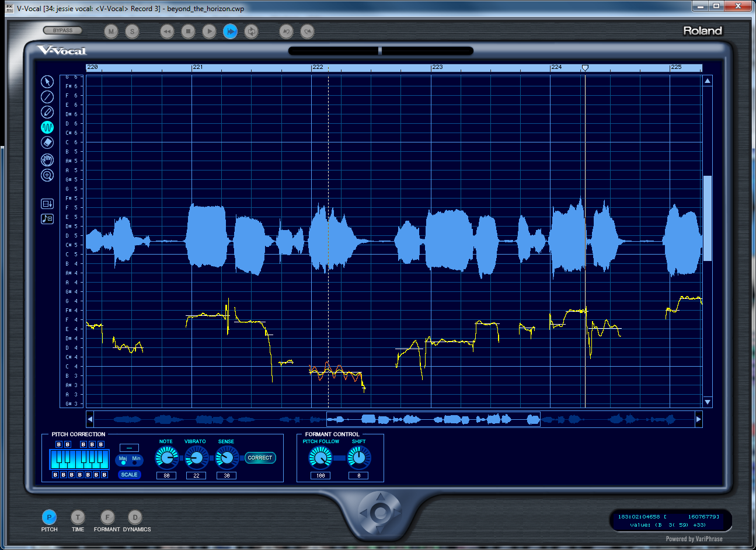Click the navigation pad right arrow
This screenshot has width=756, height=550.
click(x=396, y=513)
